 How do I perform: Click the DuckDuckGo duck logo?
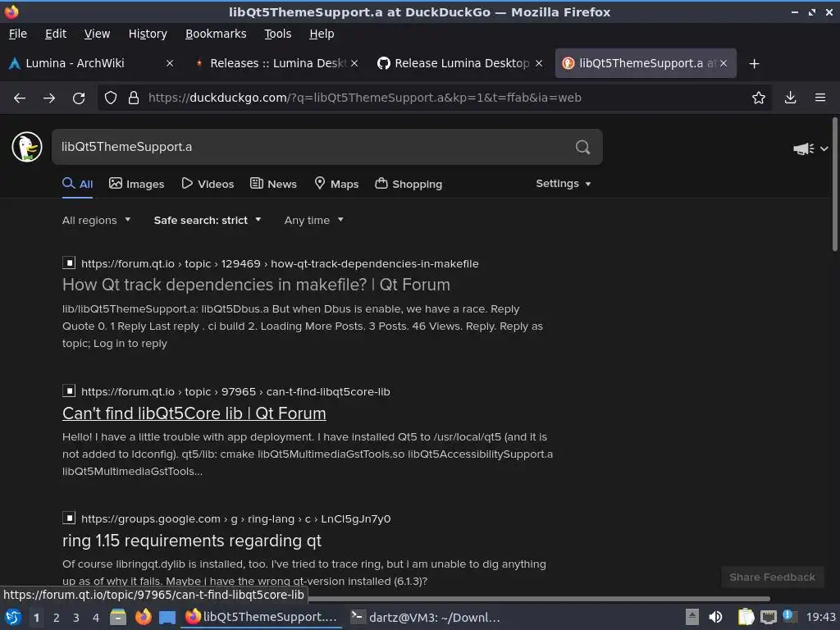click(27, 147)
